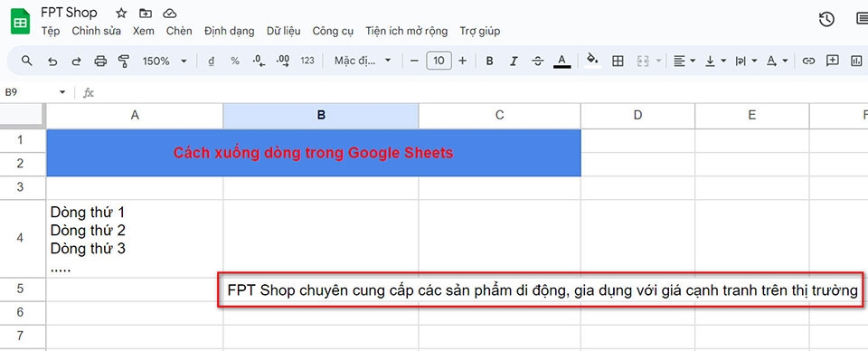
Task: Click the formula bar input
Action: click(x=482, y=92)
